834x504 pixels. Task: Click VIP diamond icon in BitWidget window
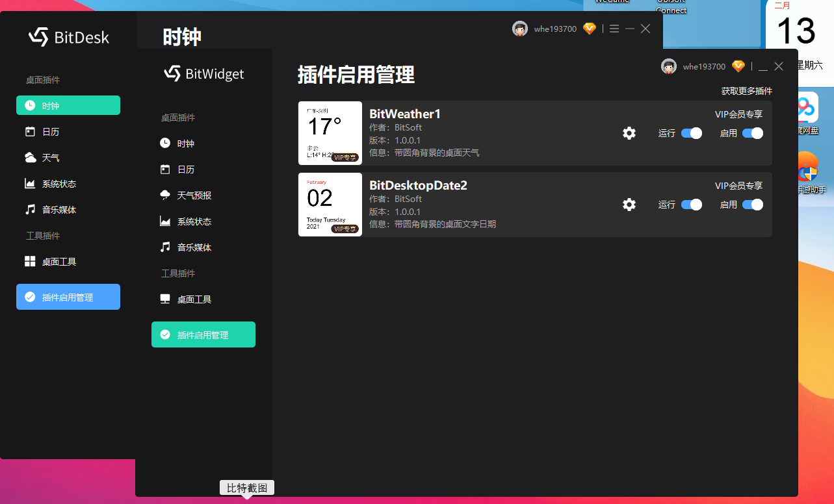click(738, 66)
